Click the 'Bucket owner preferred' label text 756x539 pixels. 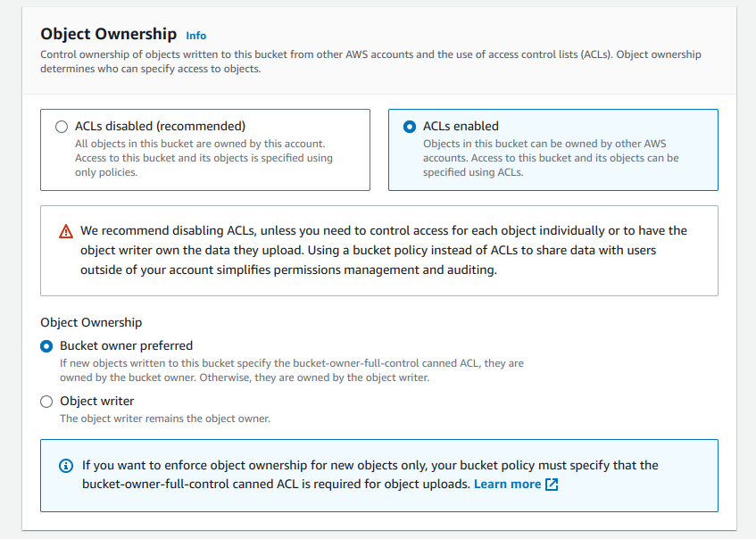click(126, 345)
